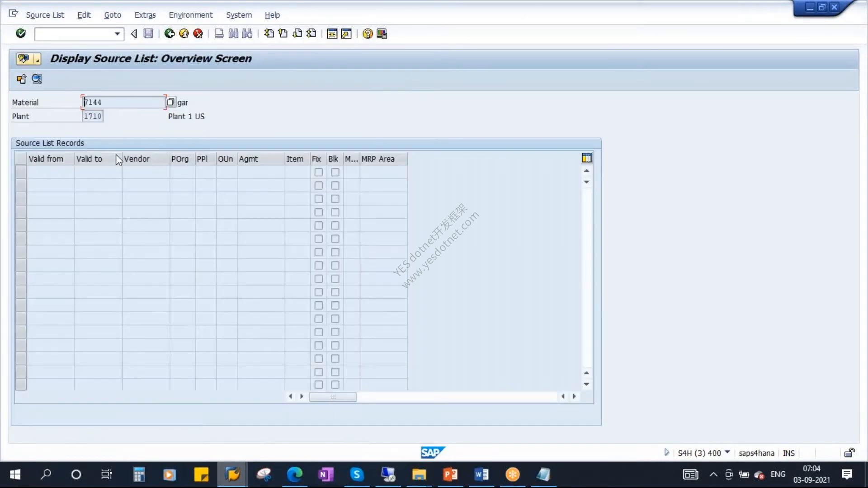Open Word from the taskbar

tap(481, 474)
